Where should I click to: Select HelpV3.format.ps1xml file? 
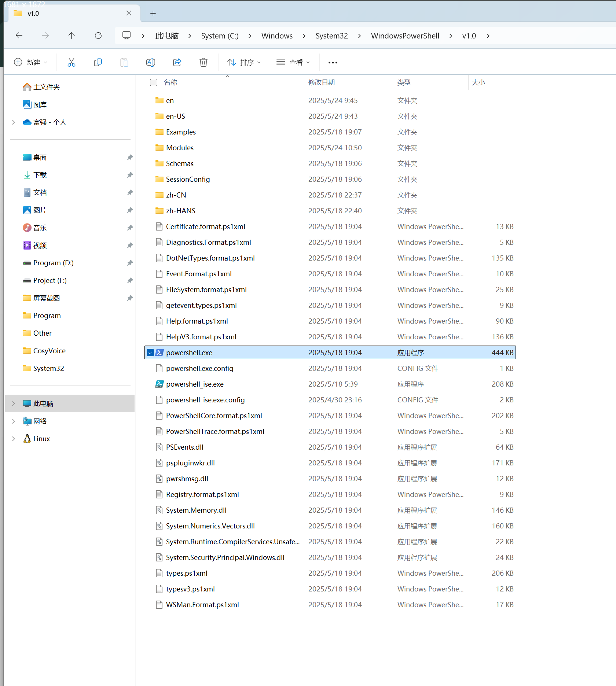330,337
